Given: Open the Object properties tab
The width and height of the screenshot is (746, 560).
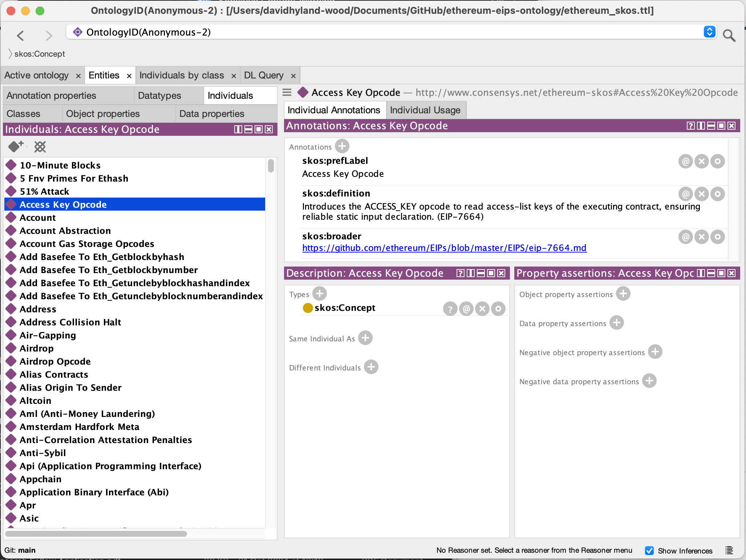Looking at the screenshot, I should tap(119, 114).
